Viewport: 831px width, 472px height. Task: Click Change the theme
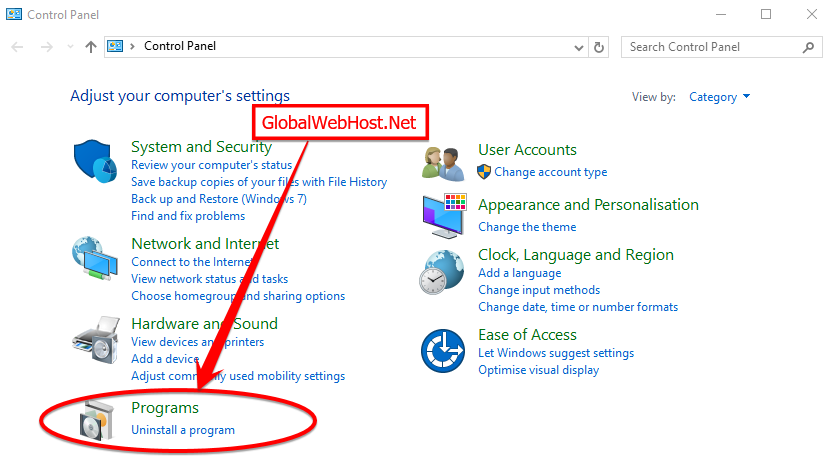(x=527, y=227)
